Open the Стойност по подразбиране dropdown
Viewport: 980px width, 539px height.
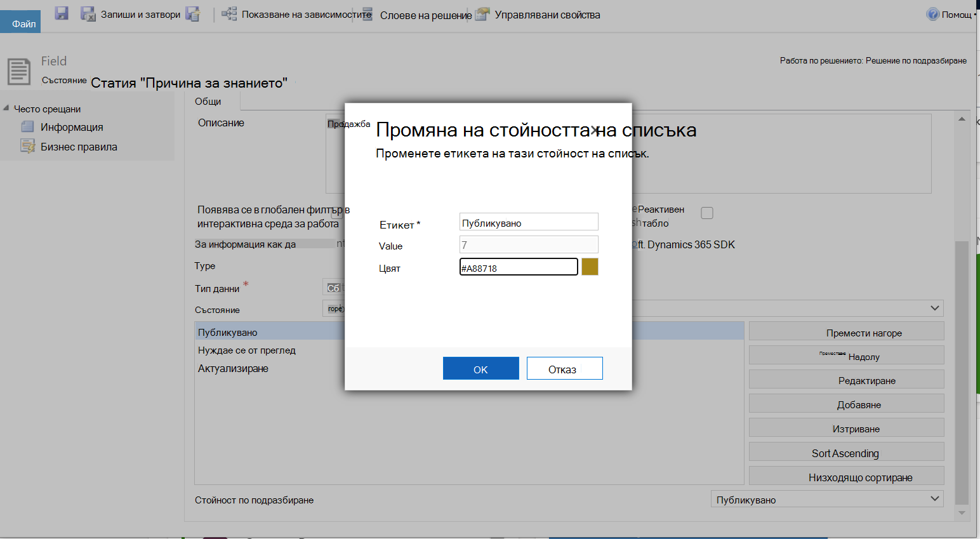click(x=827, y=499)
